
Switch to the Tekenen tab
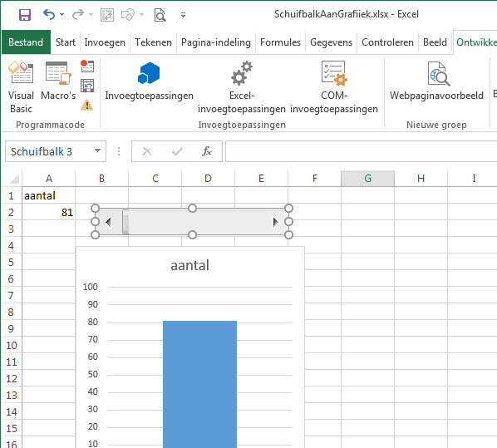(x=153, y=42)
